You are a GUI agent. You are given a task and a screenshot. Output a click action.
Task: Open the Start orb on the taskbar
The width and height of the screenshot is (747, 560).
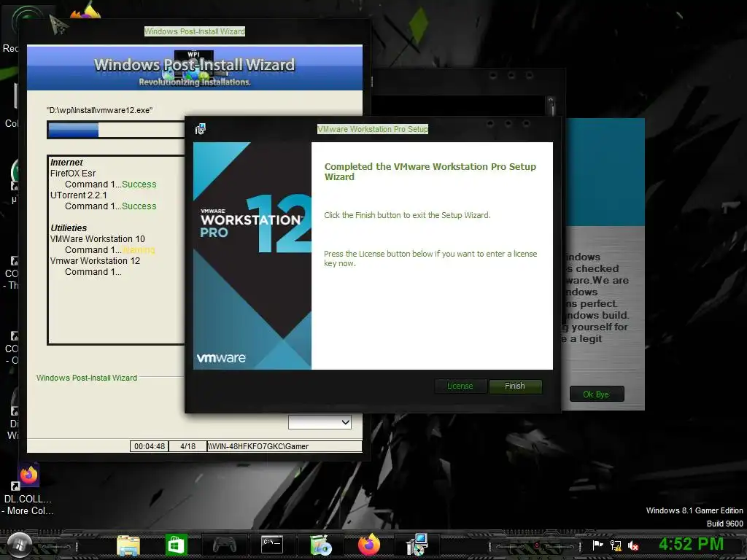tap(19, 544)
